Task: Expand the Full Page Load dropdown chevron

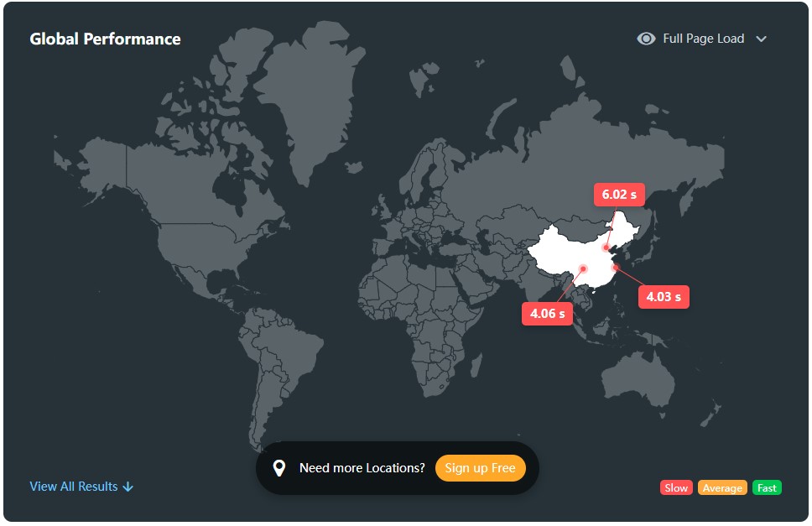Action: coord(762,39)
